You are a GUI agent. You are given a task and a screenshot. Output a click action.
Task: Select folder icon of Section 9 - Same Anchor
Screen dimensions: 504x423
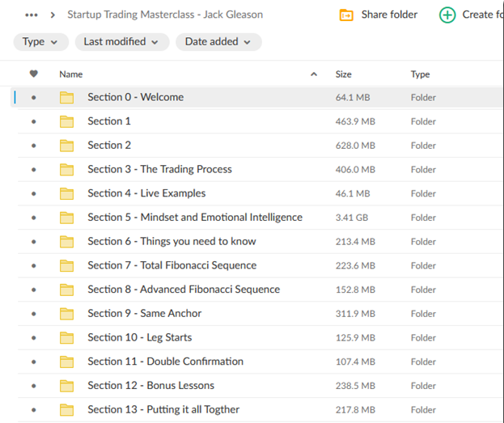66,314
